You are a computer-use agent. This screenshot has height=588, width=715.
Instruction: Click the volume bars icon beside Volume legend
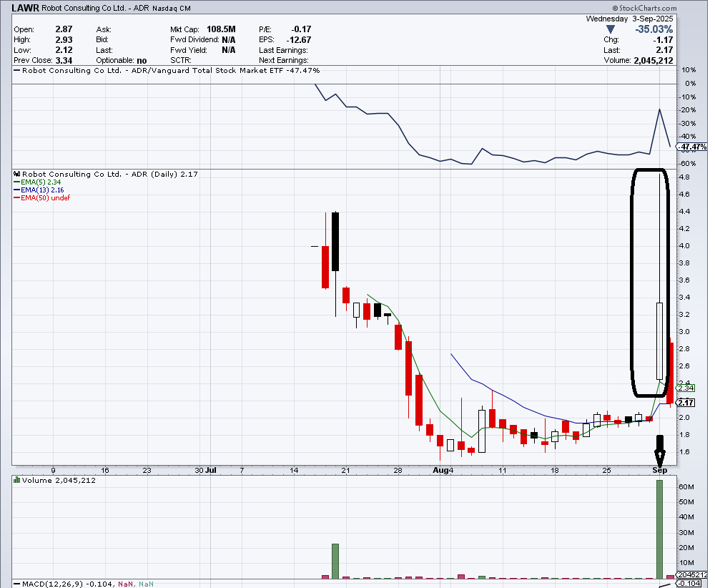[17, 480]
